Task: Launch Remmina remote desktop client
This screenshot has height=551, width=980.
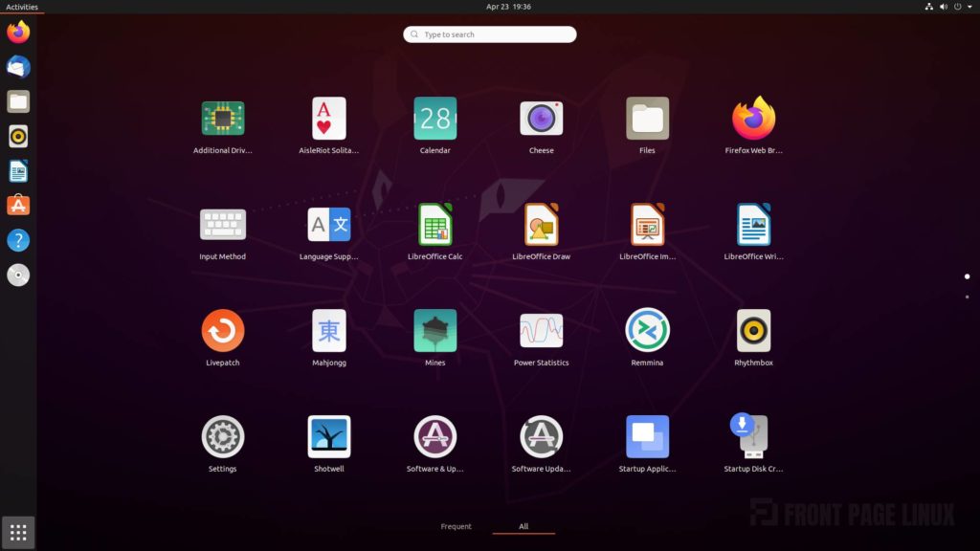Action: point(648,330)
